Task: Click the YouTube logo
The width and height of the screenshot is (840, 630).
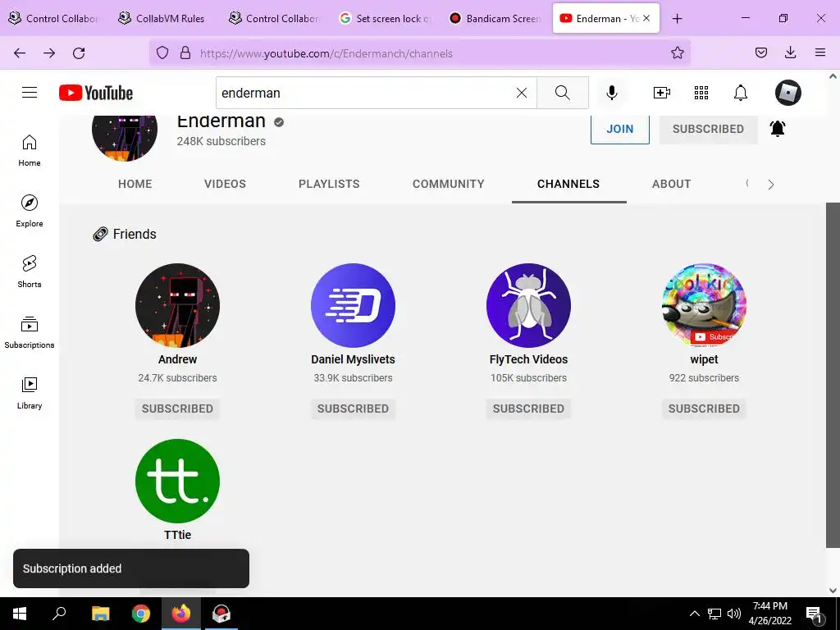Action: (96, 93)
